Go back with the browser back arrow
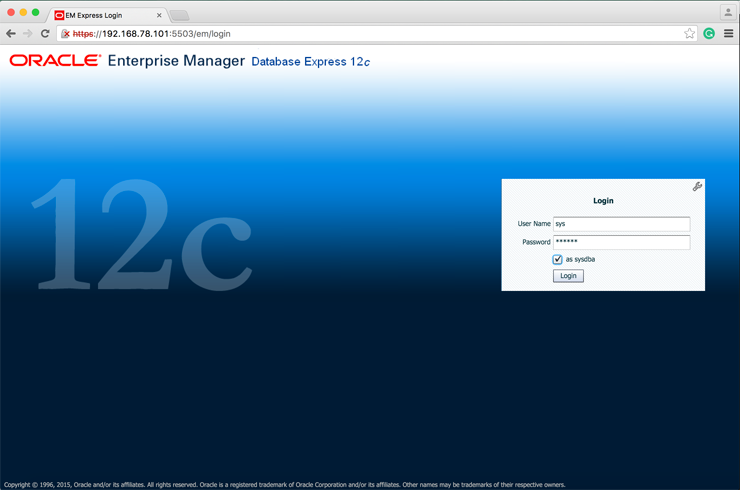 click(x=11, y=34)
